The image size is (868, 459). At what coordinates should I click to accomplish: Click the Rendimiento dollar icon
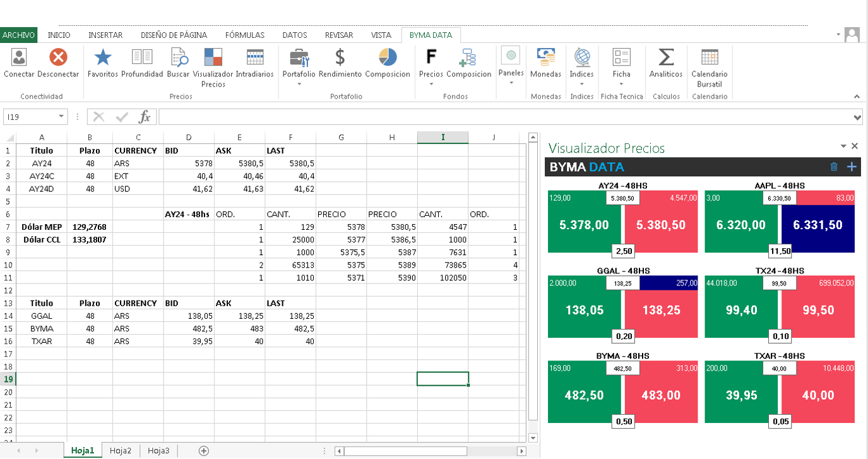340,57
